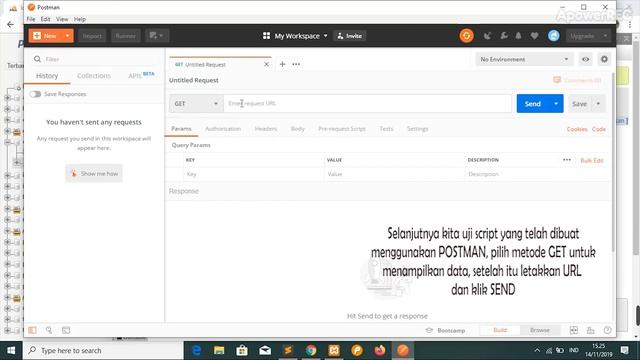Open the Code link
The height and width of the screenshot is (360, 640).
(599, 129)
